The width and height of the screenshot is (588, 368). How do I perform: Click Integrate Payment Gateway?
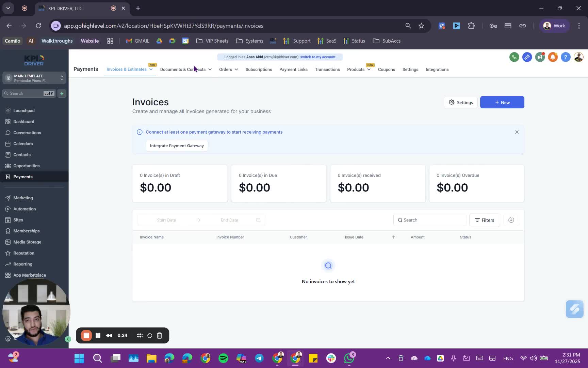point(177,145)
